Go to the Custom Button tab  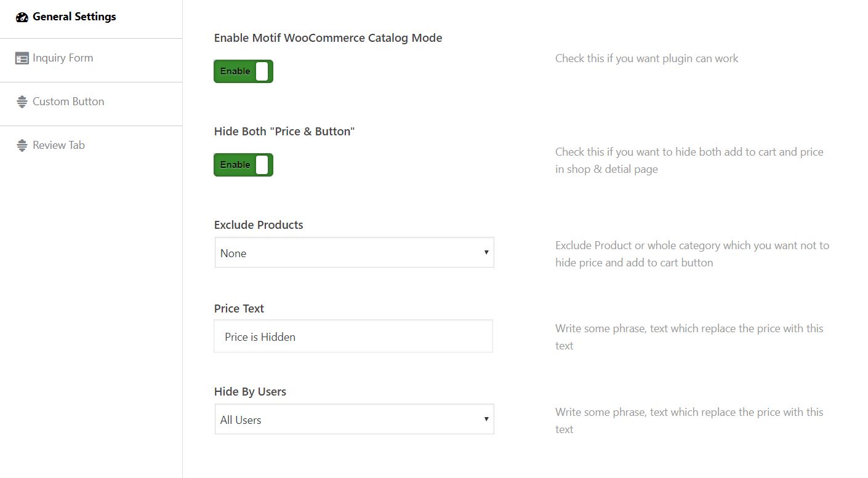(x=68, y=102)
